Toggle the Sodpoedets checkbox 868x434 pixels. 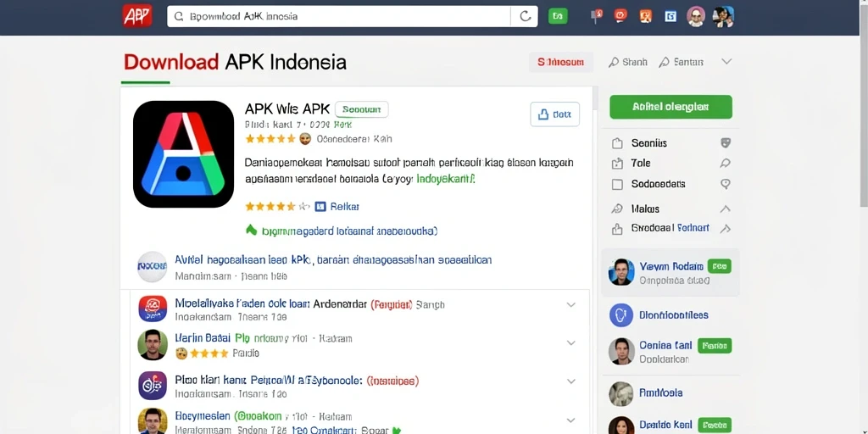[x=617, y=184]
